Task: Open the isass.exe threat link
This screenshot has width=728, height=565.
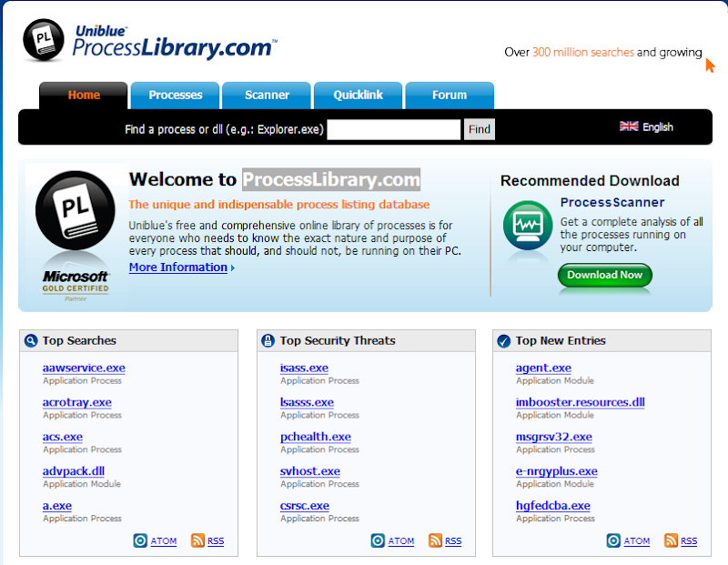Action: [x=304, y=368]
